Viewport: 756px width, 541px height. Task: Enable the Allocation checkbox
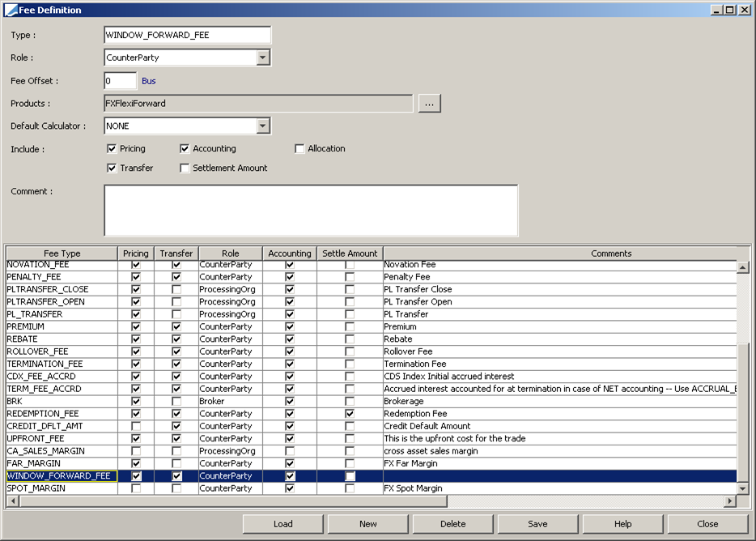click(299, 149)
